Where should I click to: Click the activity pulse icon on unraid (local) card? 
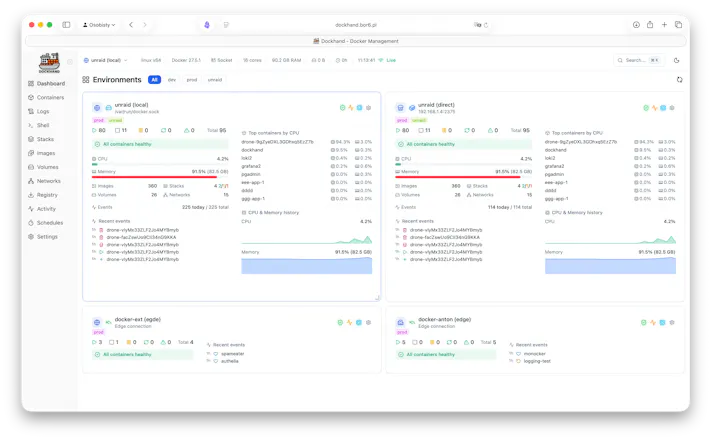click(351, 108)
